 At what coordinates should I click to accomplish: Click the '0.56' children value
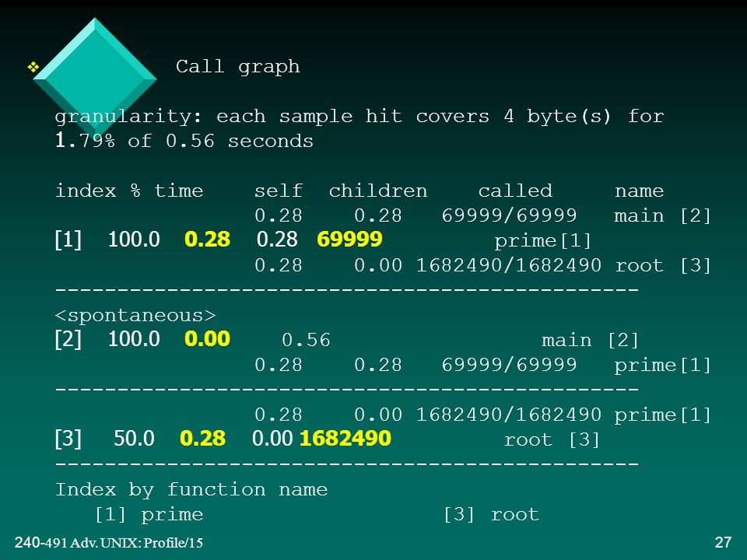306,340
